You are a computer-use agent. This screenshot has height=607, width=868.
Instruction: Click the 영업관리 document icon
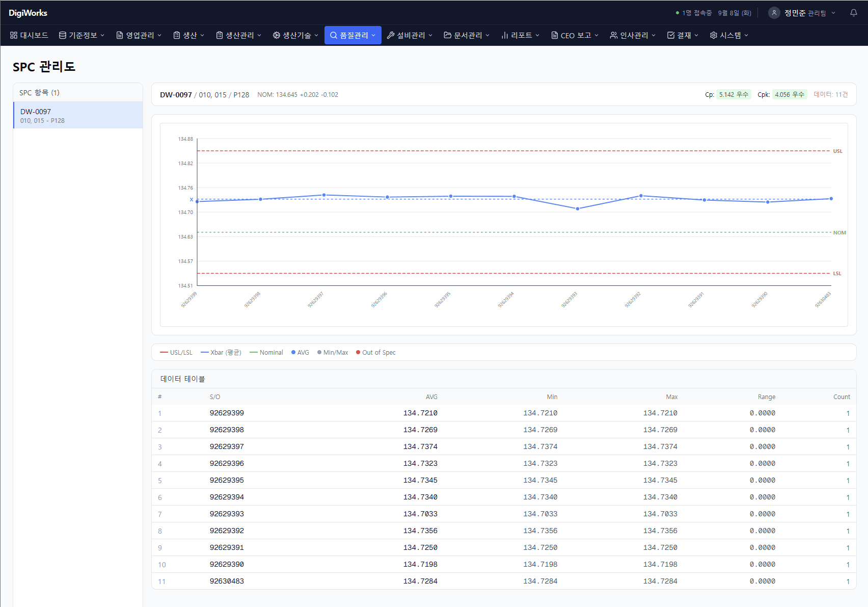[120, 35]
